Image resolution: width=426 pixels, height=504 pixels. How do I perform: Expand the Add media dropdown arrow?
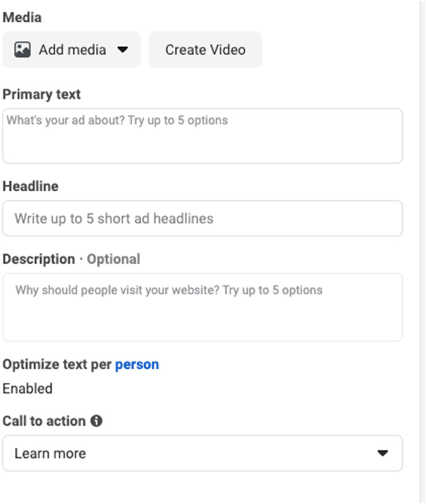(x=122, y=50)
